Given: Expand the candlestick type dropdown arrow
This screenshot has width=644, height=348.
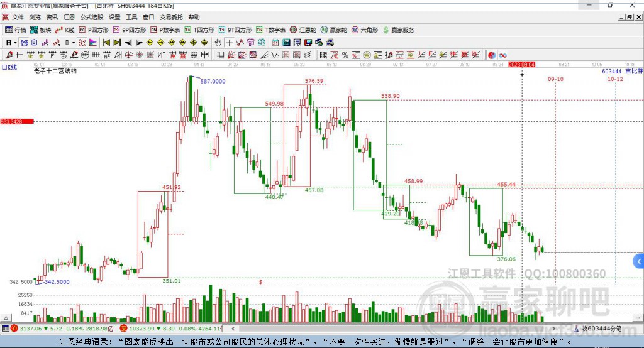Looking at the screenshot, I should [74, 43].
